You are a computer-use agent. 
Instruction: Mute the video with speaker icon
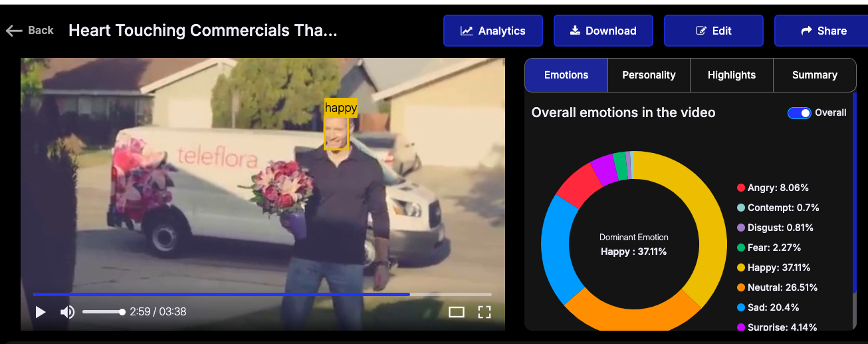[67, 312]
